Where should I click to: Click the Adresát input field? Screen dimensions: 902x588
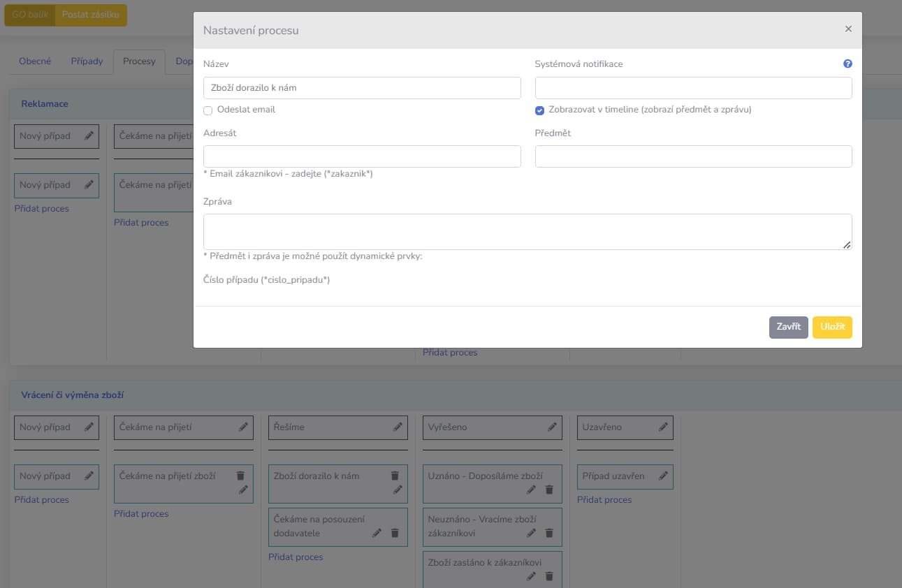click(x=362, y=156)
